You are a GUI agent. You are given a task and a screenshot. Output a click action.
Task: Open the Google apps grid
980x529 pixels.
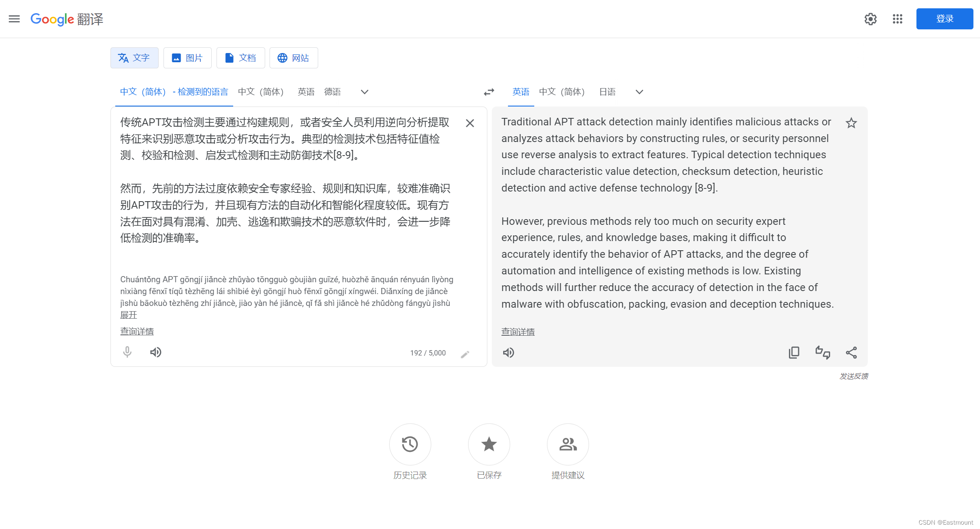897,19
